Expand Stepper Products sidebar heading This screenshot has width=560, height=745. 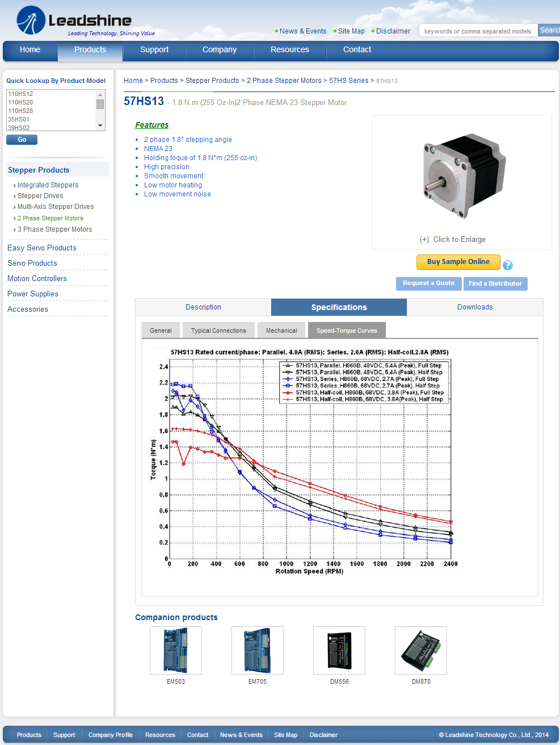39,170
